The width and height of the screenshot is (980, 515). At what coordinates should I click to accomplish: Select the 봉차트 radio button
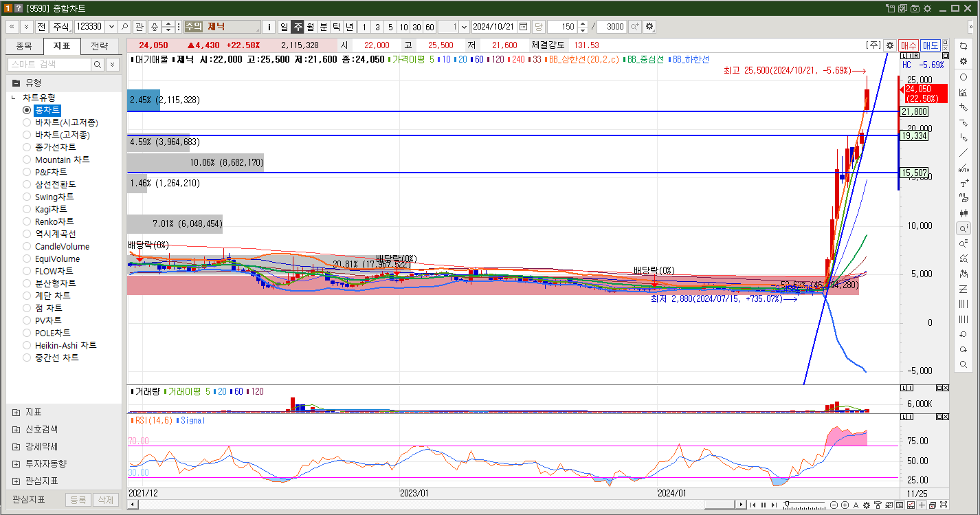27,110
